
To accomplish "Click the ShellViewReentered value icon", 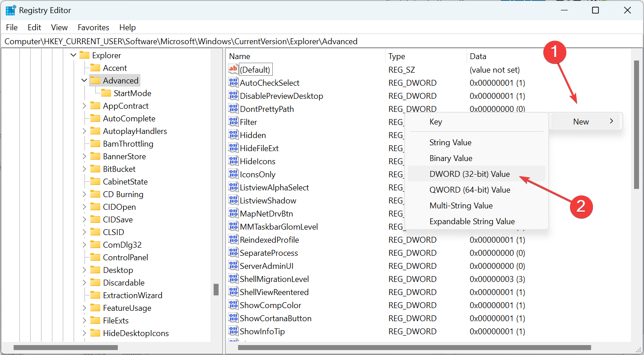I will pos(233,292).
